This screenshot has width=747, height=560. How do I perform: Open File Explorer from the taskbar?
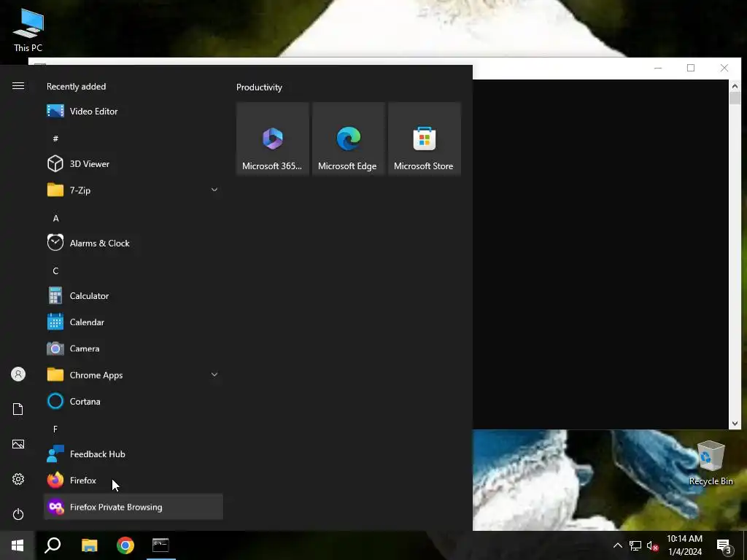(x=89, y=545)
